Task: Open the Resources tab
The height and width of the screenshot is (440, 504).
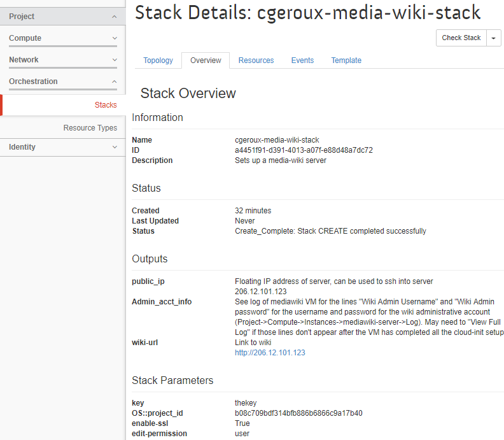Action: (x=256, y=60)
